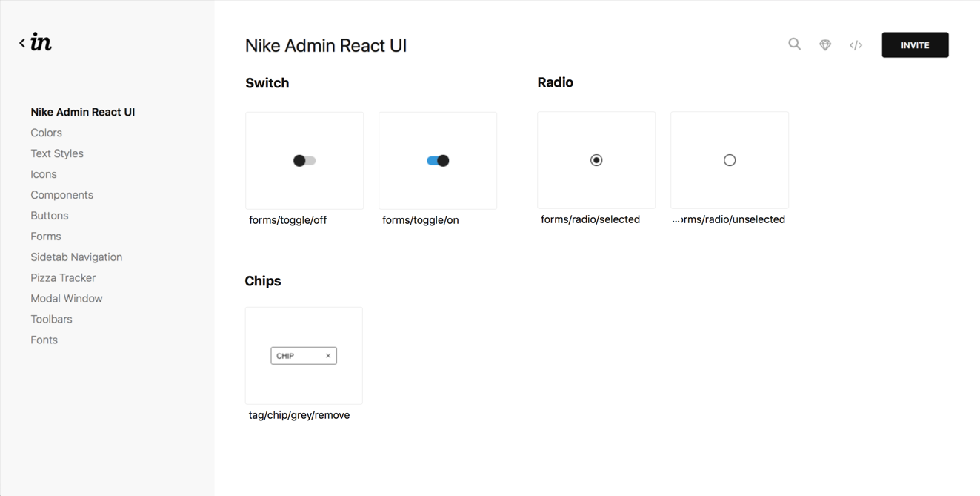Open the tag/chip/grey/remove component
Viewport: 980px width, 496px height.
coord(304,355)
